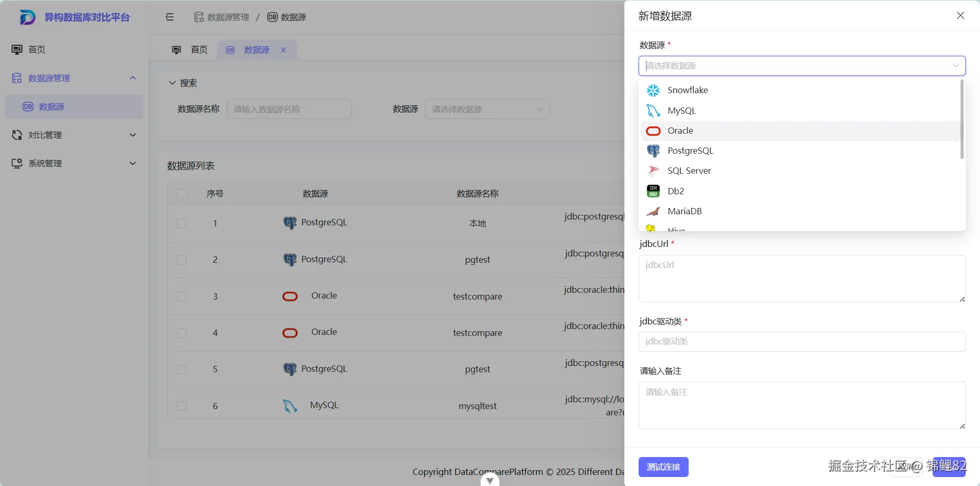The width and height of the screenshot is (980, 486).
Task: Select SQL Server from the datasource list
Action: pyautogui.click(x=800, y=171)
